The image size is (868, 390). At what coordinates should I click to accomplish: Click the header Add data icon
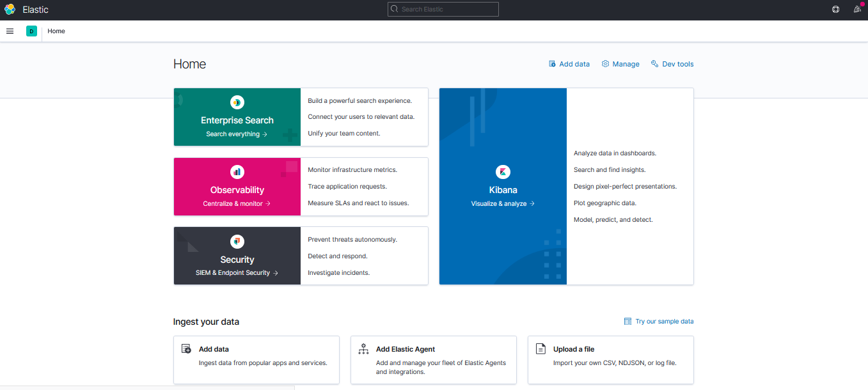click(552, 64)
